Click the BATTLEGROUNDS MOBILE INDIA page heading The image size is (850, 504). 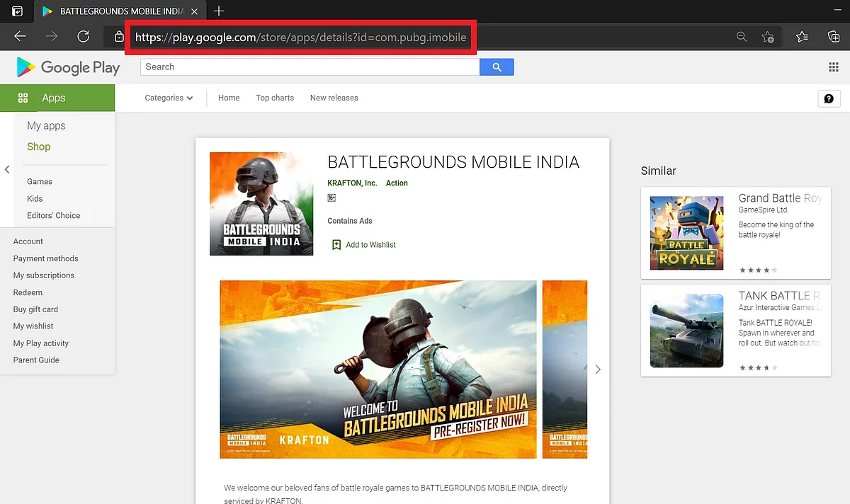tap(453, 162)
